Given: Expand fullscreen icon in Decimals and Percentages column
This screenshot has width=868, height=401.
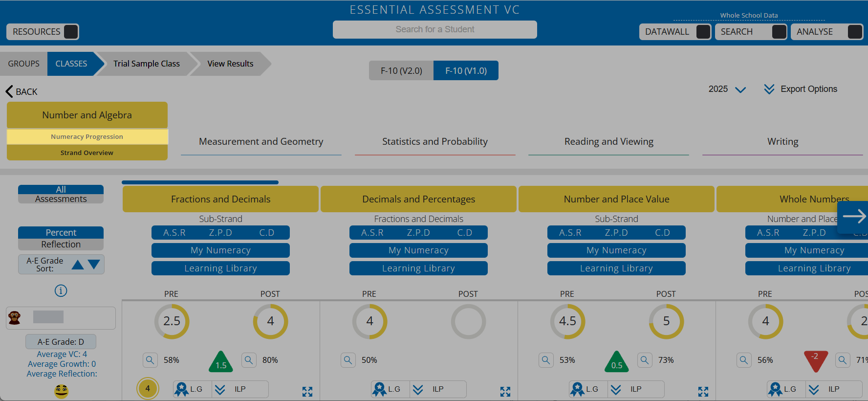Looking at the screenshot, I should point(505,392).
